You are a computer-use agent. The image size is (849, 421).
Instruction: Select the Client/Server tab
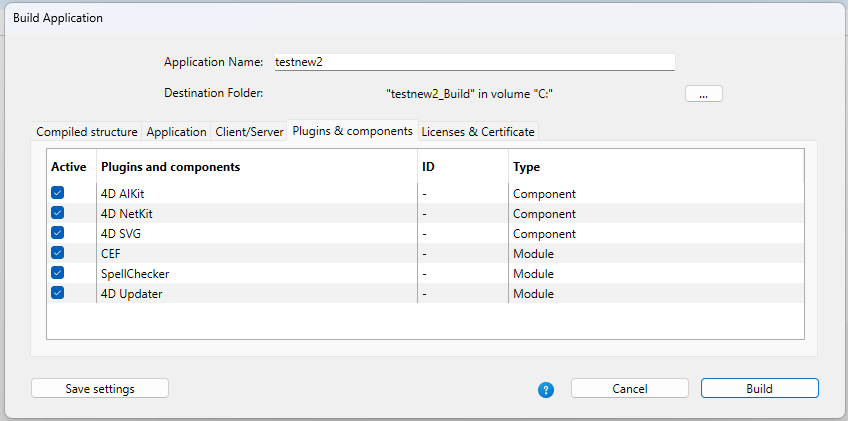[x=249, y=132]
